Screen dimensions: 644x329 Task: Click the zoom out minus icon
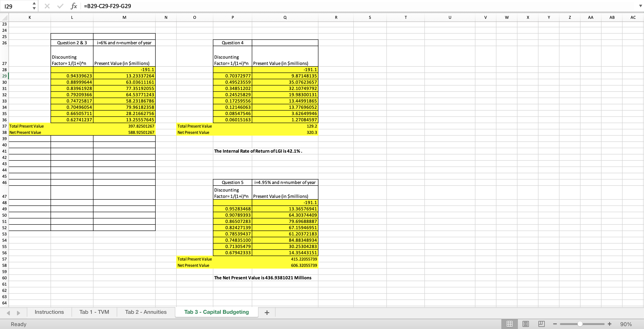pyautogui.click(x=555, y=324)
